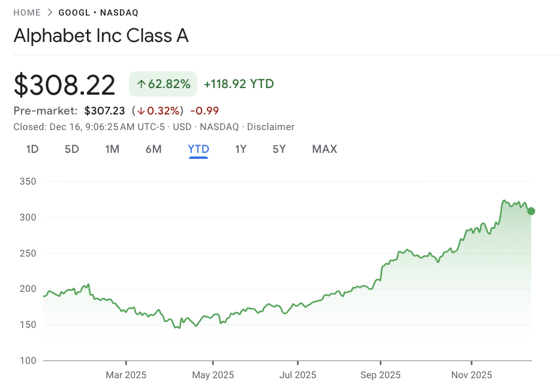Click the HOME breadcrumb link
This screenshot has height=392, width=560.
[x=27, y=13]
